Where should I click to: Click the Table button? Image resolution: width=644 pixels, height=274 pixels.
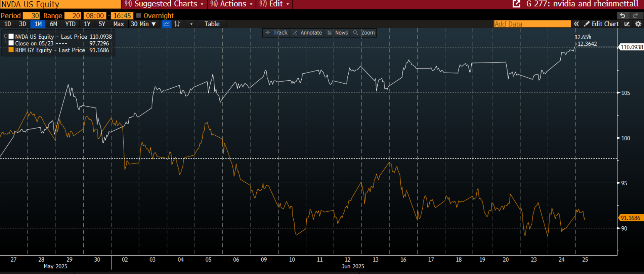pyautogui.click(x=212, y=24)
